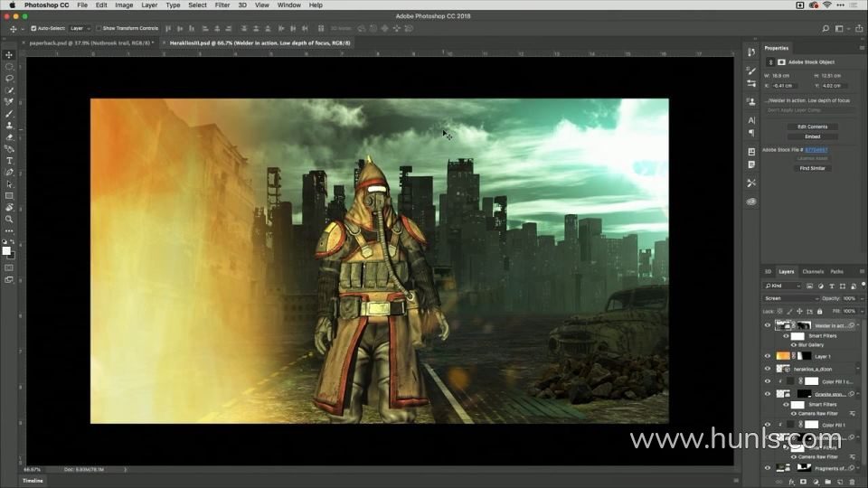Open the Character panel icon

(x=751, y=120)
